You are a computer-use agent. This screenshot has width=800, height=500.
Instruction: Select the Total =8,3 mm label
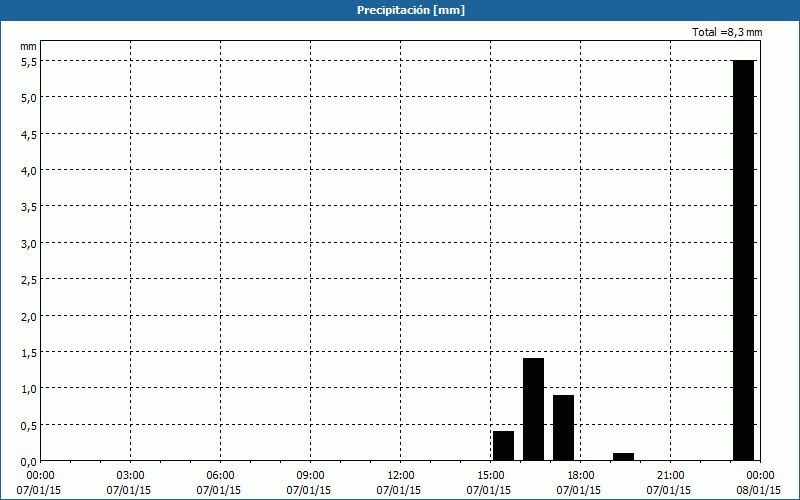coord(727,32)
